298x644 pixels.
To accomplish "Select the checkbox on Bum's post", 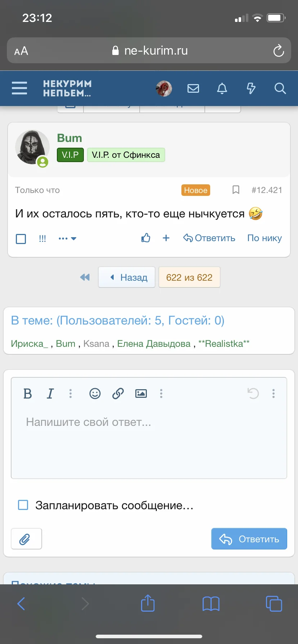I will point(21,238).
